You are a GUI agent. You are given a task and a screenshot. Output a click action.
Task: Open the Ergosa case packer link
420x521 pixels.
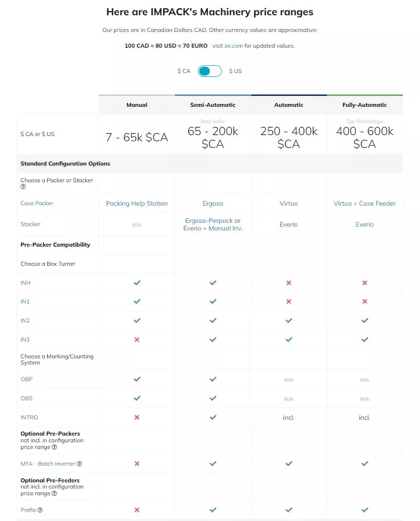(x=213, y=203)
